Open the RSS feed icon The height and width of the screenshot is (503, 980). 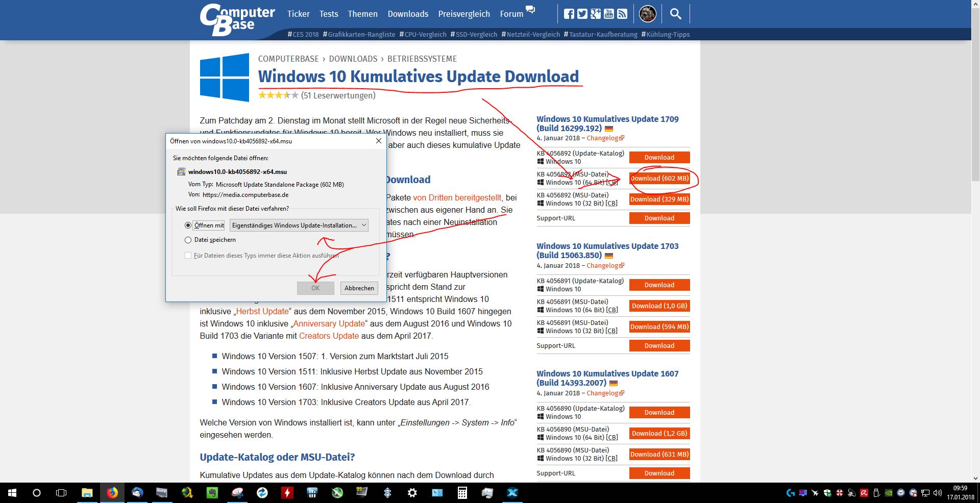[622, 14]
